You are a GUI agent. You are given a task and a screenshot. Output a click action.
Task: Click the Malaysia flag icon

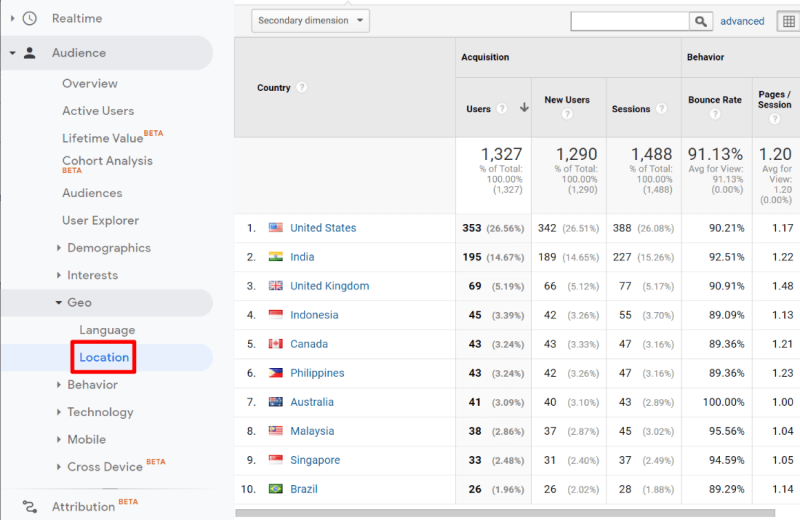[x=276, y=431]
